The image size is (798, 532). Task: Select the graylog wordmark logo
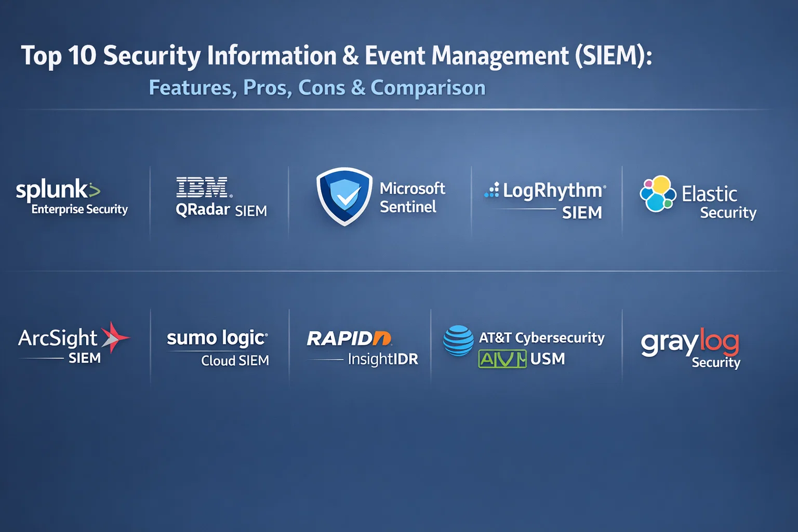coord(689,342)
